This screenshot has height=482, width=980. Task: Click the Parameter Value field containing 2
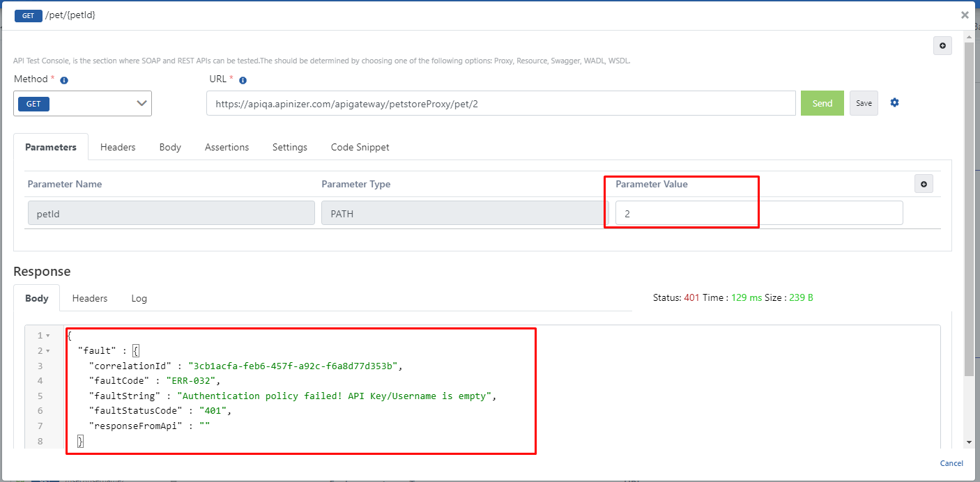(x=758, y=213)
